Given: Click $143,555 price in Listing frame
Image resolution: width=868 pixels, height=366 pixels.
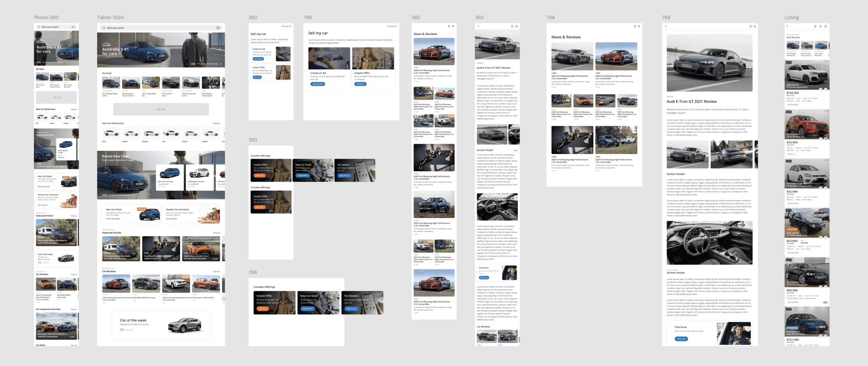Looking at the screenshot, I should coord(792,93).
